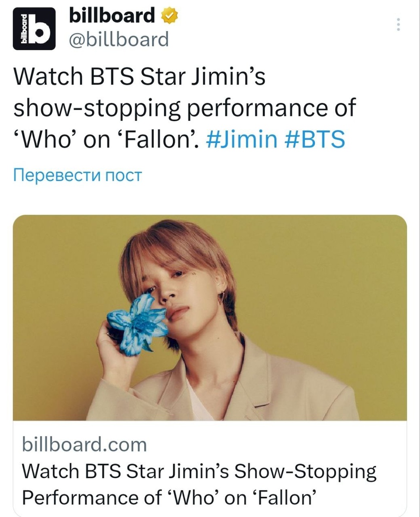
Task: Click 'show-stopping performance of' tweet line
Action: [x=185, y=108]
